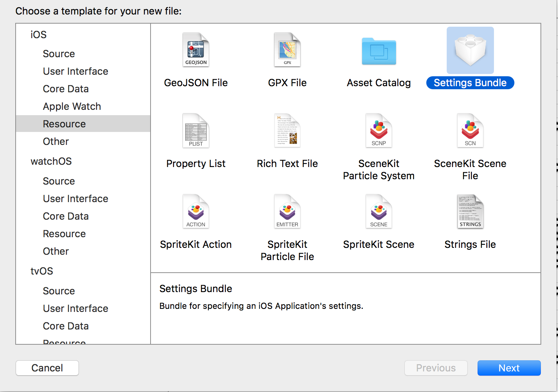Select the SceneKit Scene File icon
558x392 pixels.
click(x=470, y=131)
